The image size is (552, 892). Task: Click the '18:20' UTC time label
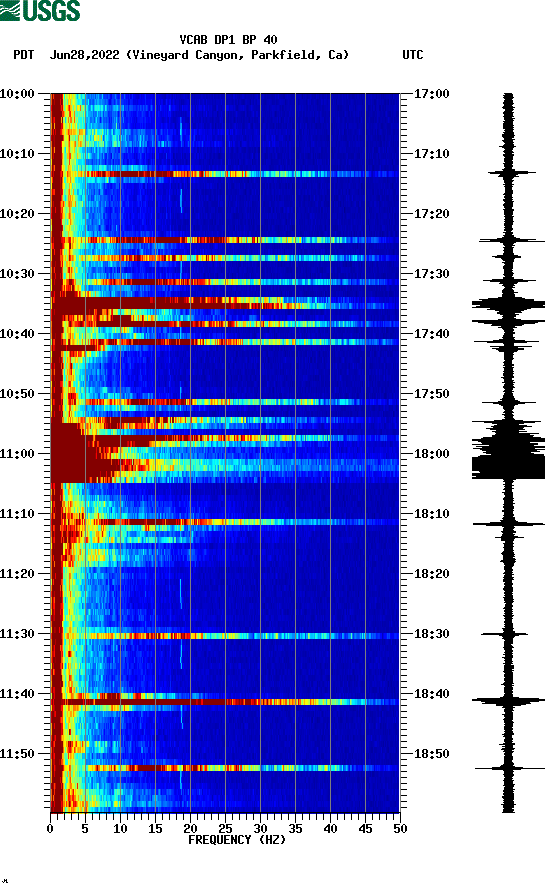(431, 573)
